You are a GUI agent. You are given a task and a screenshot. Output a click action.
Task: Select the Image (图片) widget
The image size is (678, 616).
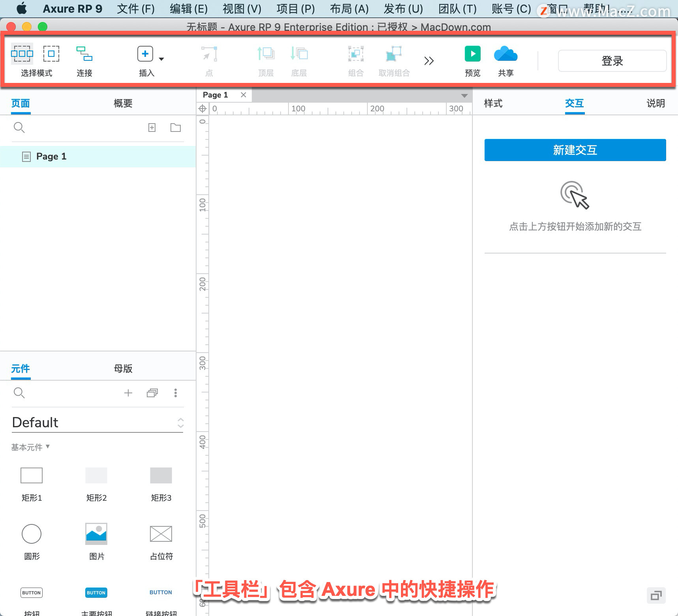pos(96,534)
